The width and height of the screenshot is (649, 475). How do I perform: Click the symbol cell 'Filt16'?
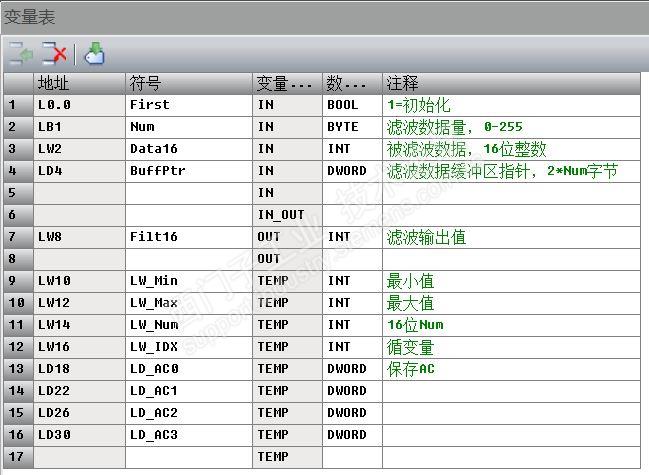click(x=189, y=237)
